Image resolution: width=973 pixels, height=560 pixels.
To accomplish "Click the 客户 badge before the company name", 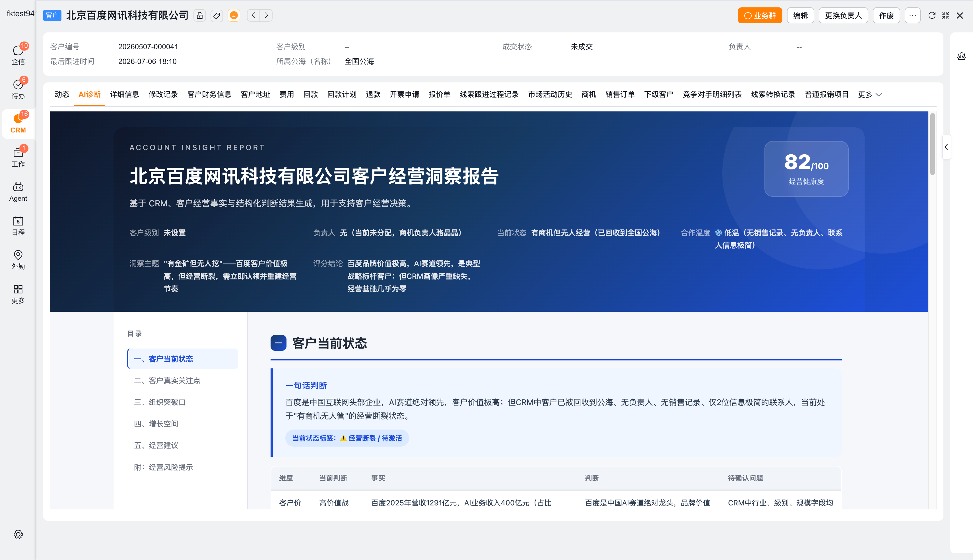I will tap(52, 15).
